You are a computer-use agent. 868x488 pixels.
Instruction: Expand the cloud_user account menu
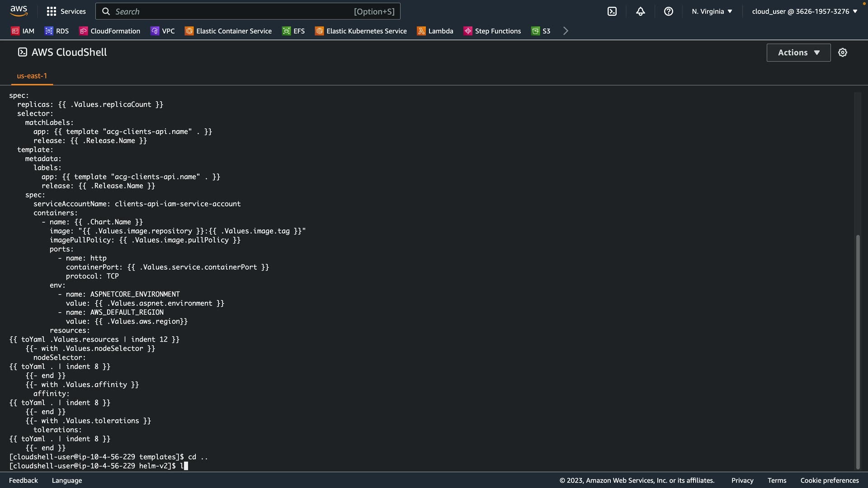click(x=804, y=11)
